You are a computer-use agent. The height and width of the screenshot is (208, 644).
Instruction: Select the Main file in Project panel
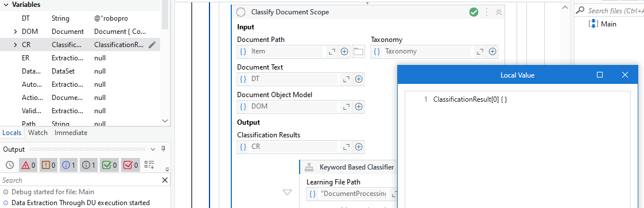click(608, 24)
